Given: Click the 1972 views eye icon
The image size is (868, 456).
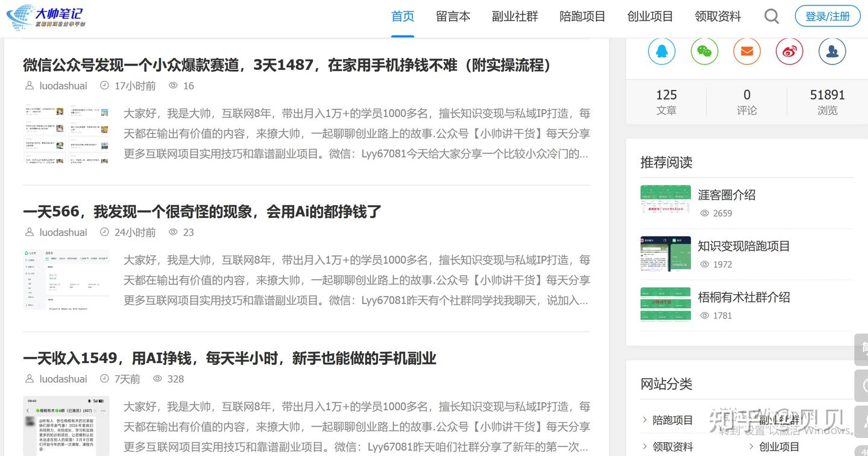Looking at the screenshot, I should click(x=705, y=264).
